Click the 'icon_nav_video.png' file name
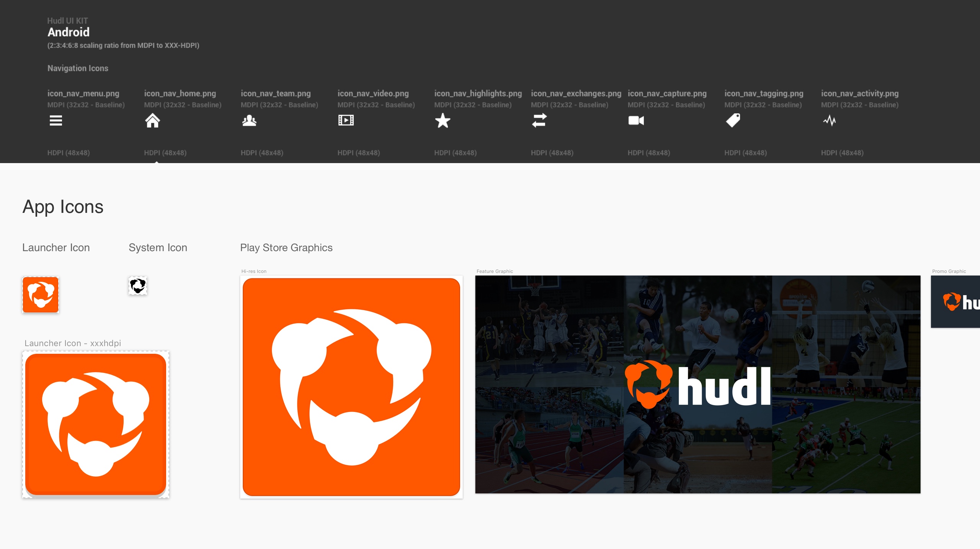This screenshot has width=980, height=549. (373, 93)
